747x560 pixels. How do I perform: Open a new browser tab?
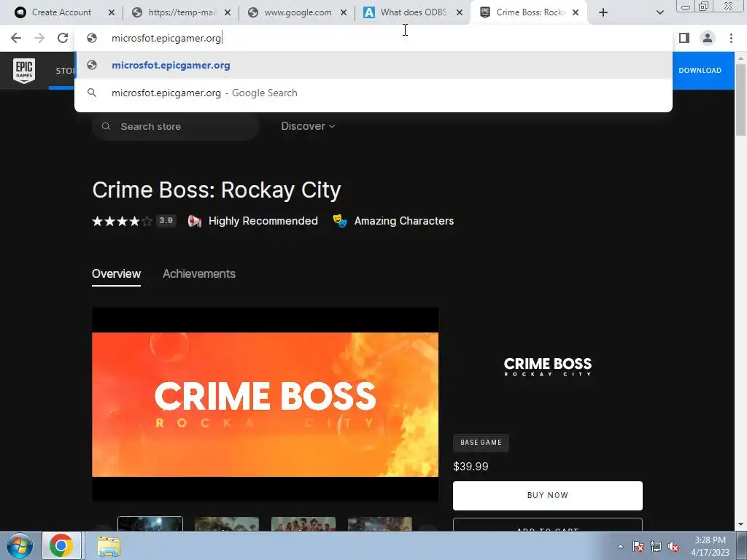tap(603, 13)
